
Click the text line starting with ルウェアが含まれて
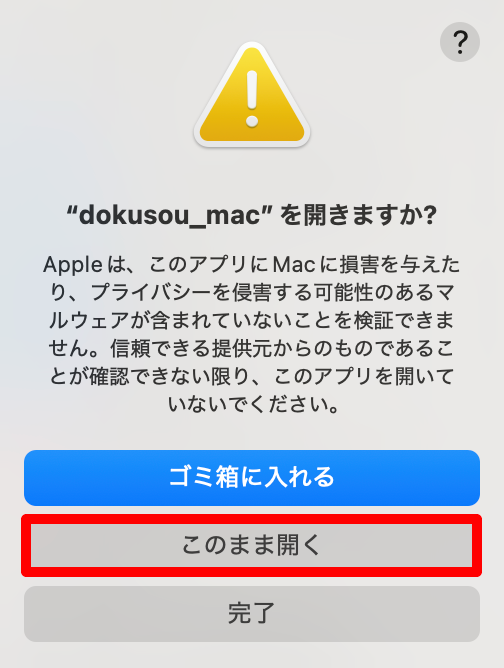click(252, 321)
